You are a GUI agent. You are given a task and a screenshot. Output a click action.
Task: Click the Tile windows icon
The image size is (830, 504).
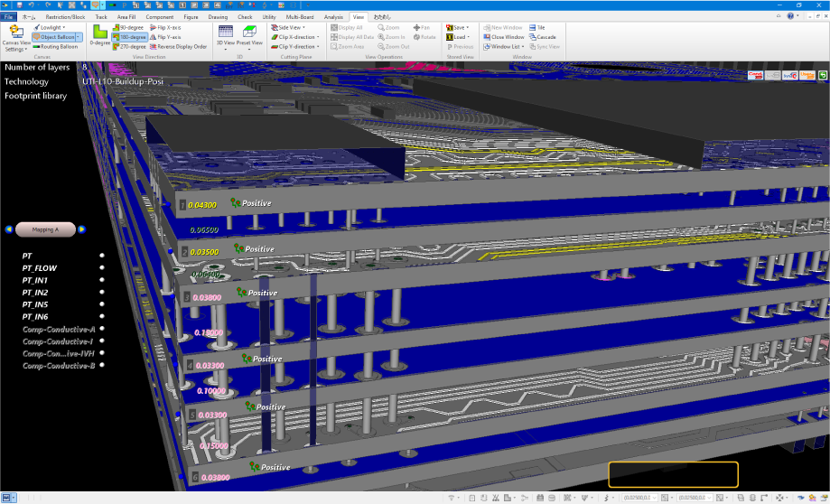point(532,28)
